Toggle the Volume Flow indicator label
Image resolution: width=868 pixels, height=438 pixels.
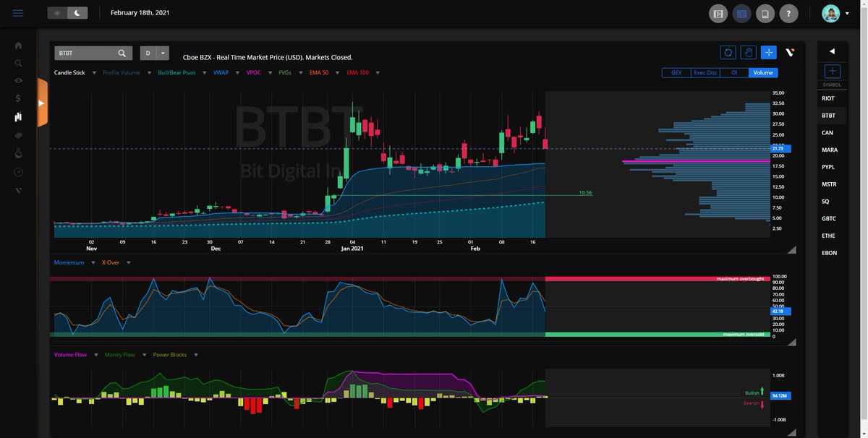[71, 355]
